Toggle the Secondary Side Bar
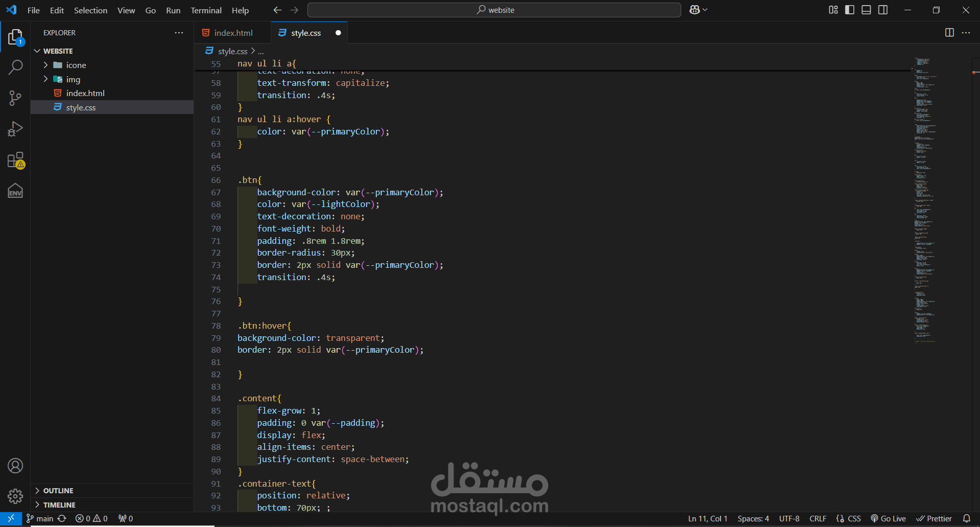This screenshot has height=527, width=980. [883, 10]
